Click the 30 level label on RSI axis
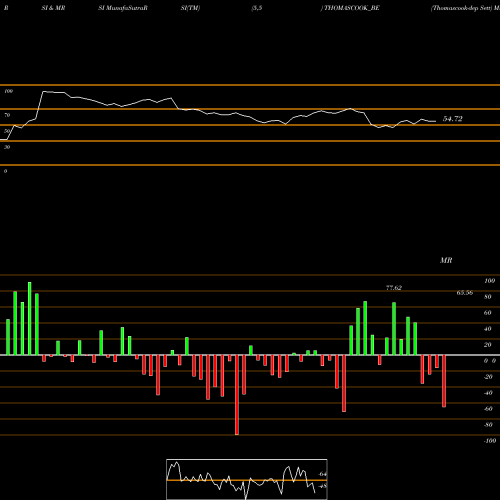 click(x=7, y=147)
